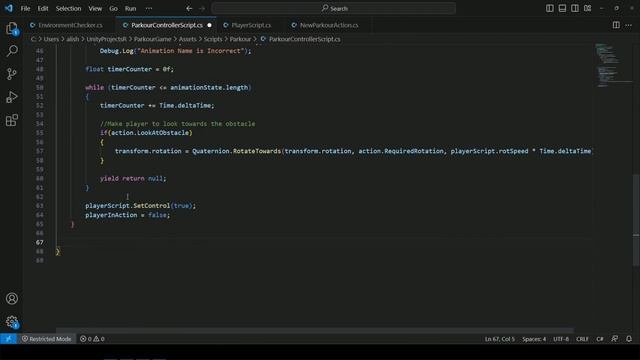This screenshot has width=640, height=360.
Task: Toggle the primary side bar layout icon
Action: click(550, 8)
